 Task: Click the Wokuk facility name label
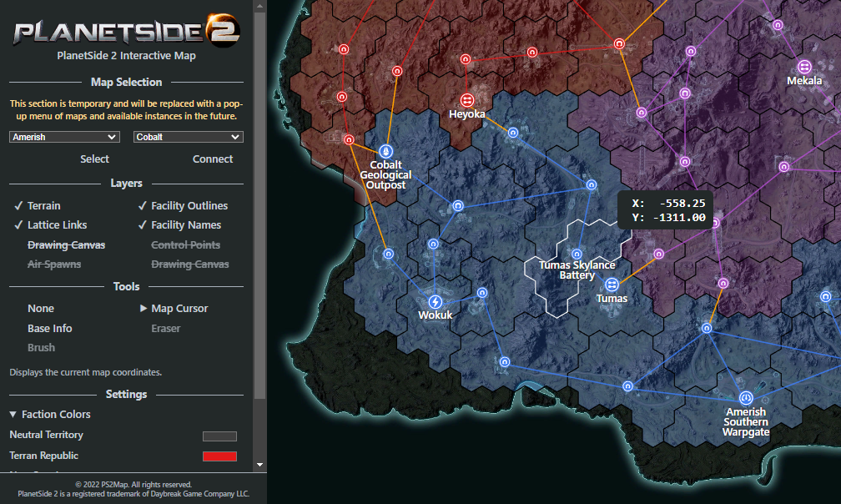tap(435, 315)
